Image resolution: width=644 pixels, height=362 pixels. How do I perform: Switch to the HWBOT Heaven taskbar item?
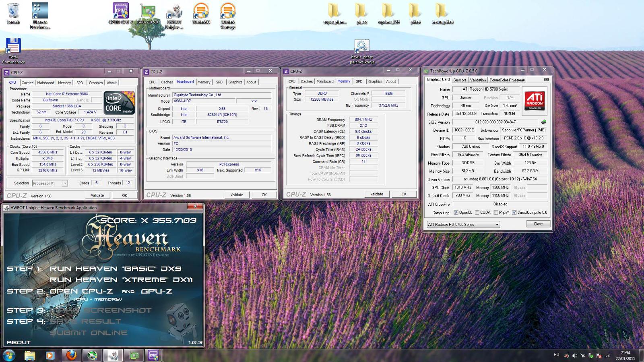coord(113,355)
